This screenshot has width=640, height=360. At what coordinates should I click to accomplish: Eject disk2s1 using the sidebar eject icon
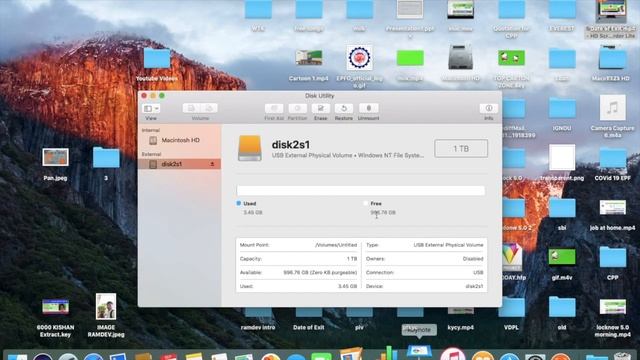coord(212,164)
